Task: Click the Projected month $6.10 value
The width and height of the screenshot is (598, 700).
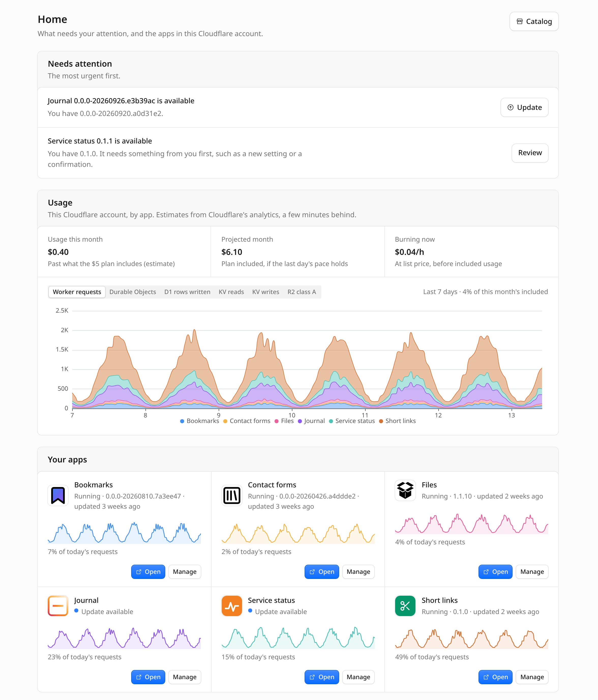Action: pyautogui.click(x=232, y=252)
